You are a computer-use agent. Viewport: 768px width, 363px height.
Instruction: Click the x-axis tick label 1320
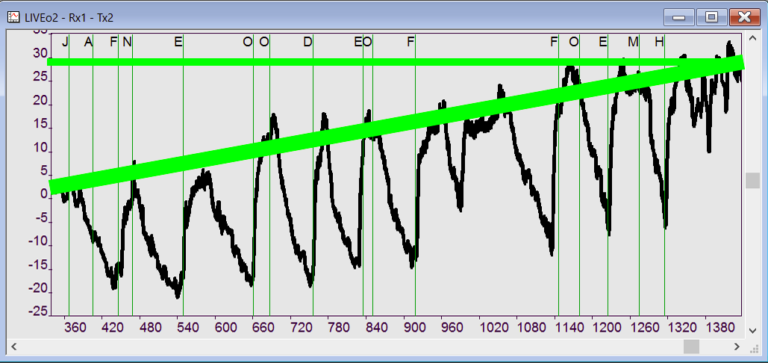coord(683,327)
